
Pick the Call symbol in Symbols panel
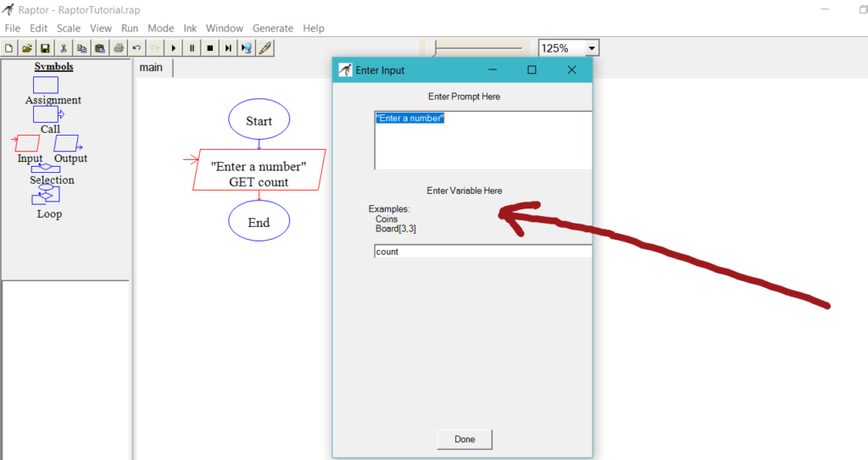point(47,114)
